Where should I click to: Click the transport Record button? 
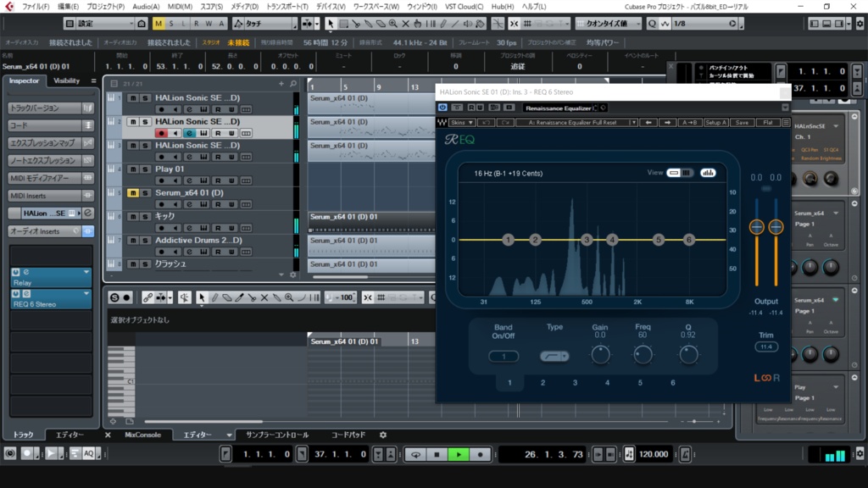[480, 454]
